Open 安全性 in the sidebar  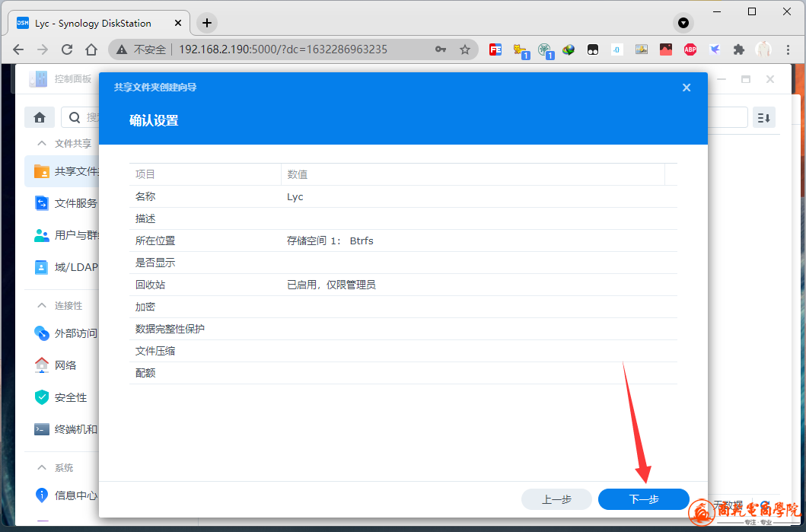tap(62, 397)
